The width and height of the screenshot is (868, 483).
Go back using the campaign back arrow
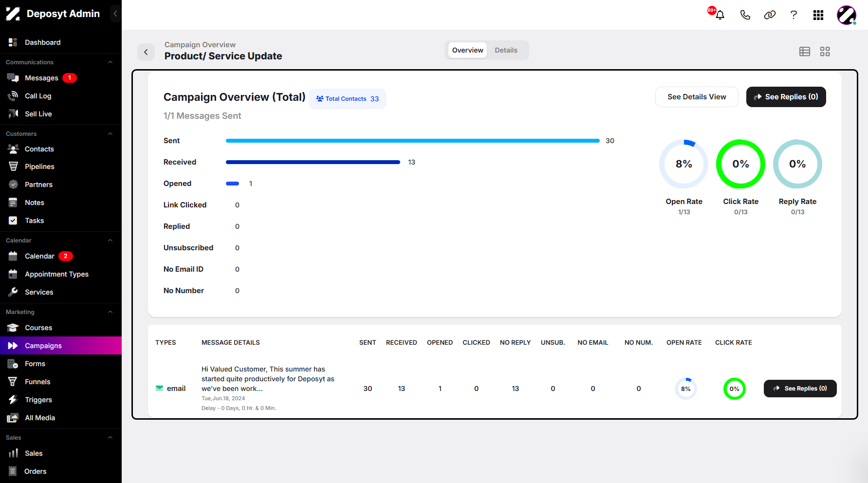[146, 52]
